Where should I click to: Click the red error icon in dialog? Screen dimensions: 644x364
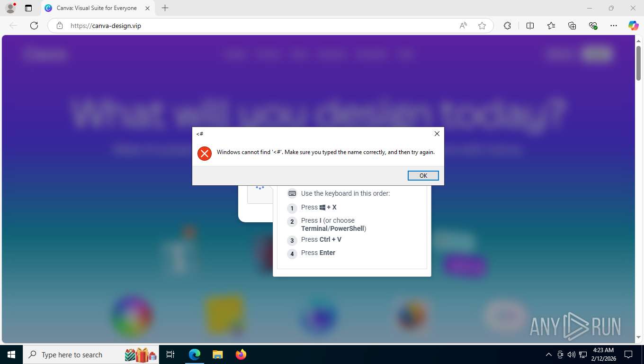point(205,153)
